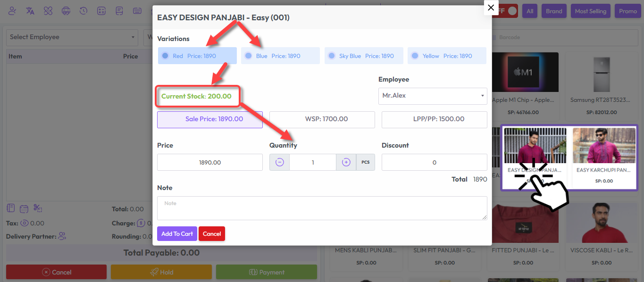
Task: Select the Sky Blue variation
Action: pos(363,55)
